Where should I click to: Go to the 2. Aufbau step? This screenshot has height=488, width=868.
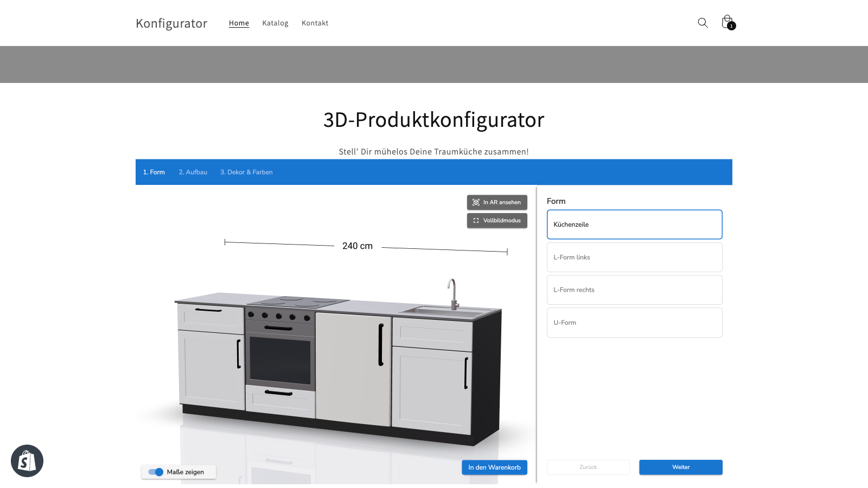(193, 172)
